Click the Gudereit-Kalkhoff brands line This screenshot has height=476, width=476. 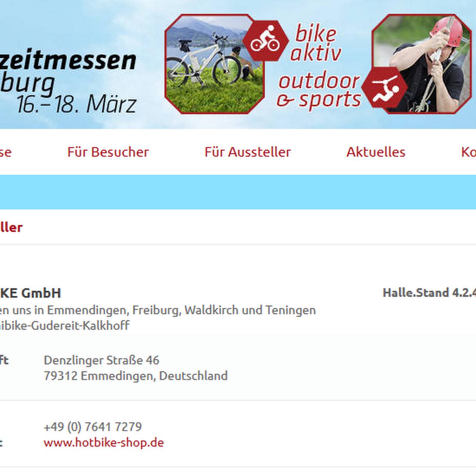tap(65, 326)
